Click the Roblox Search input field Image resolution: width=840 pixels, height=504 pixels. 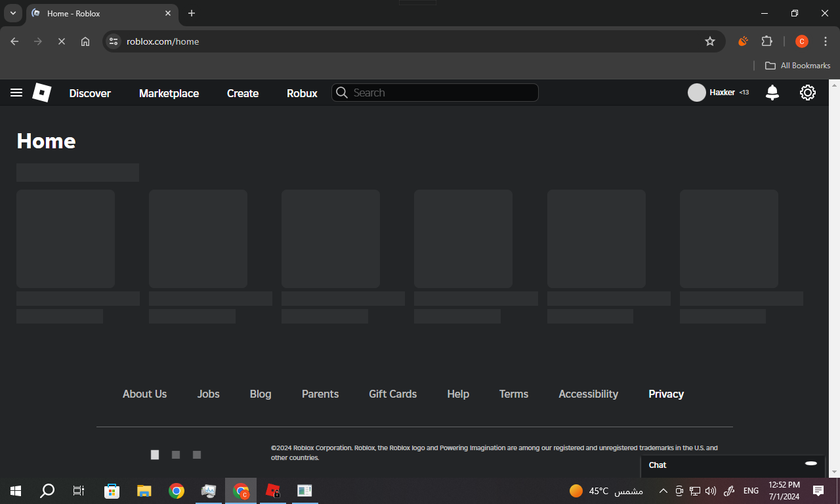click(435, 93)
